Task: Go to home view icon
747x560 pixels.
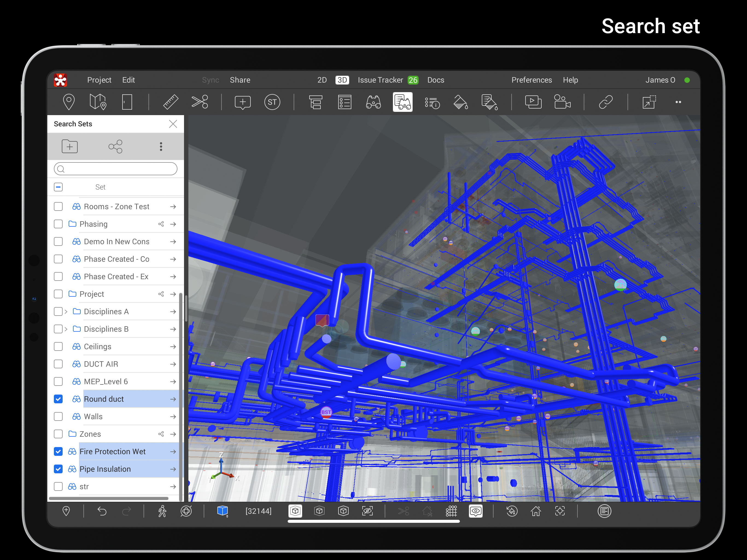Action: (x=536, y=511)
